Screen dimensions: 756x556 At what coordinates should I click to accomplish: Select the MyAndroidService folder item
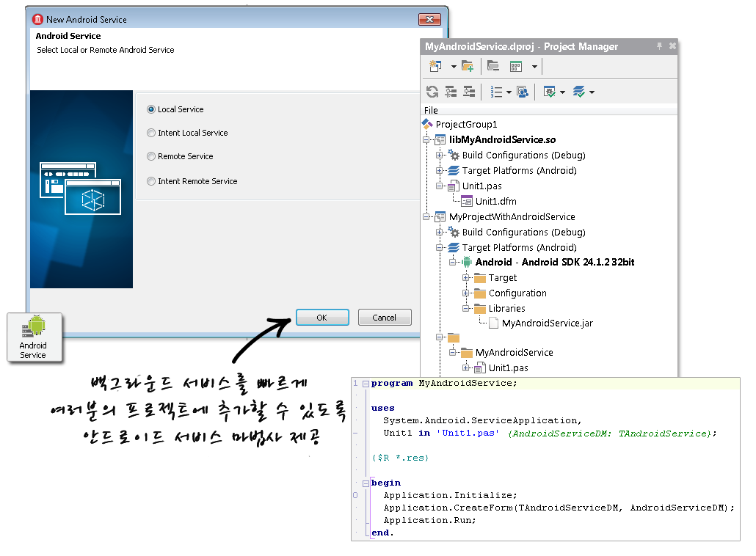point(514,353)
